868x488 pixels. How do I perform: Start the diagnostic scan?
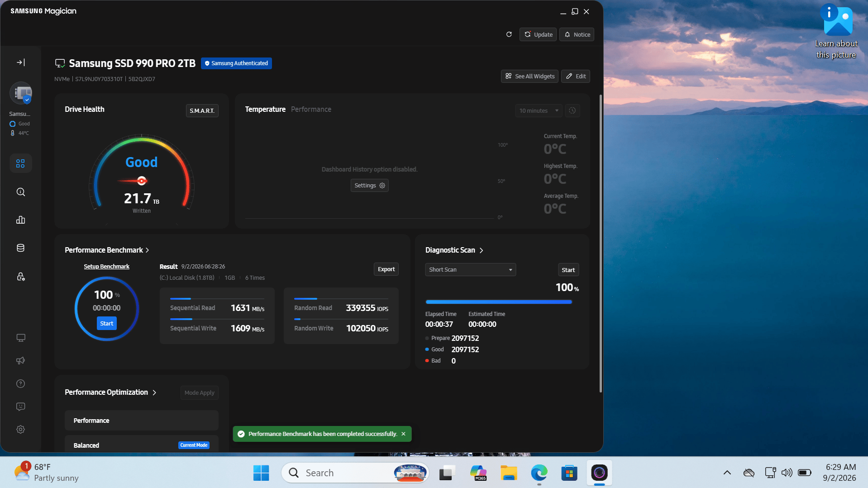click(x=568, y=270)
